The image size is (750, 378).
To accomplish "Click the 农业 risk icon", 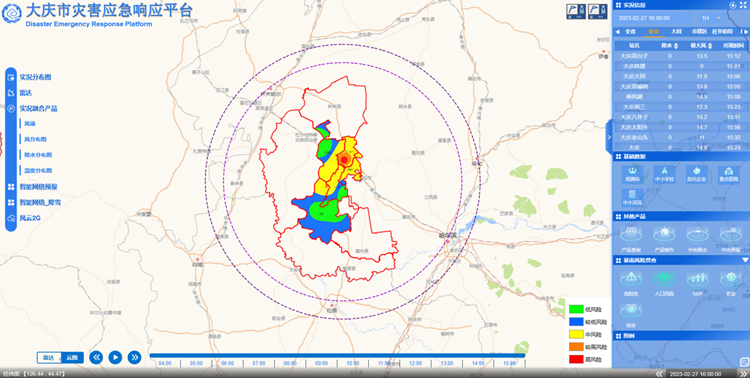I will tap(730, 279).
